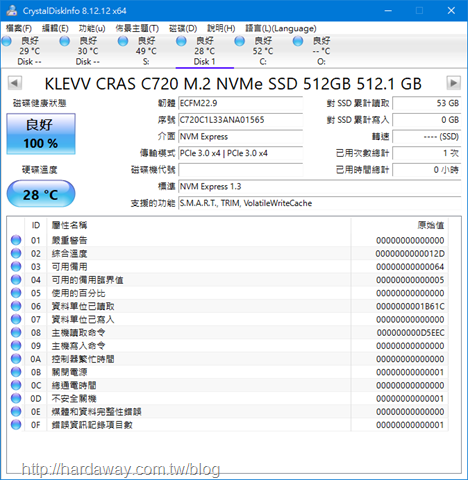This screenshot has height=480, width=468.
Task: Select the O: drive tab
Action: (321, 51)
